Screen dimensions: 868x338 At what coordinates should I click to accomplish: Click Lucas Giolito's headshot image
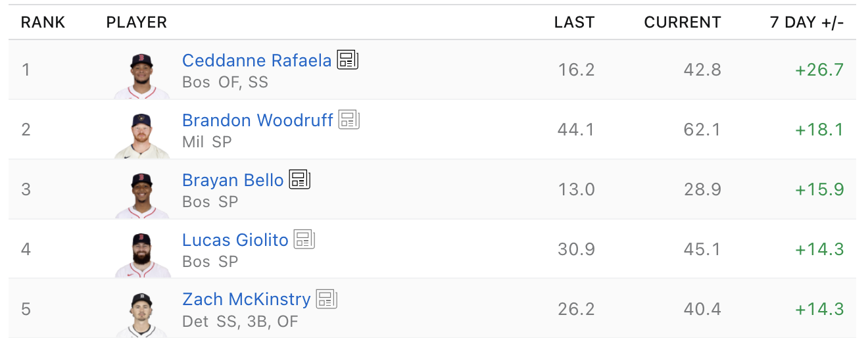coord(142,255)
